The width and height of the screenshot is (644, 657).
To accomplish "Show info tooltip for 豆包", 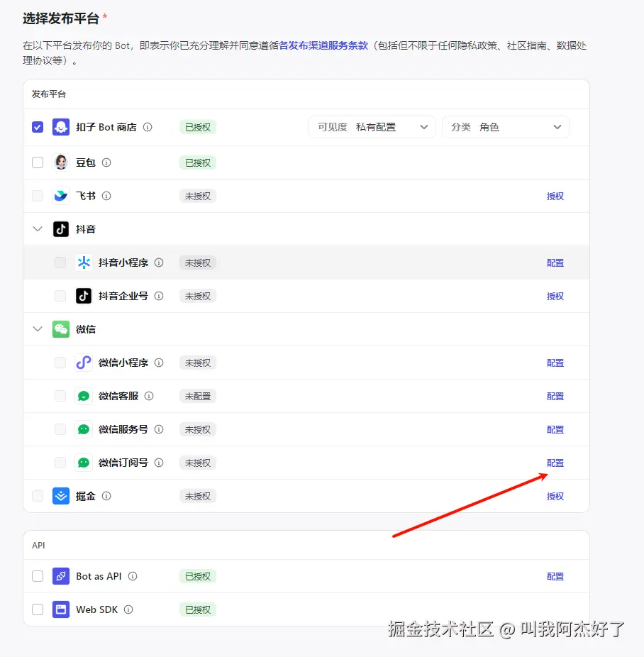I will 106,162.
